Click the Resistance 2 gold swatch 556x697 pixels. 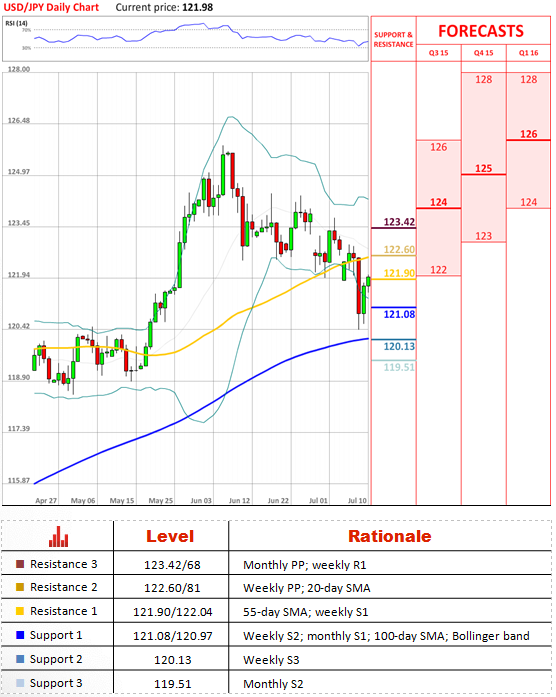pos(20,587)
